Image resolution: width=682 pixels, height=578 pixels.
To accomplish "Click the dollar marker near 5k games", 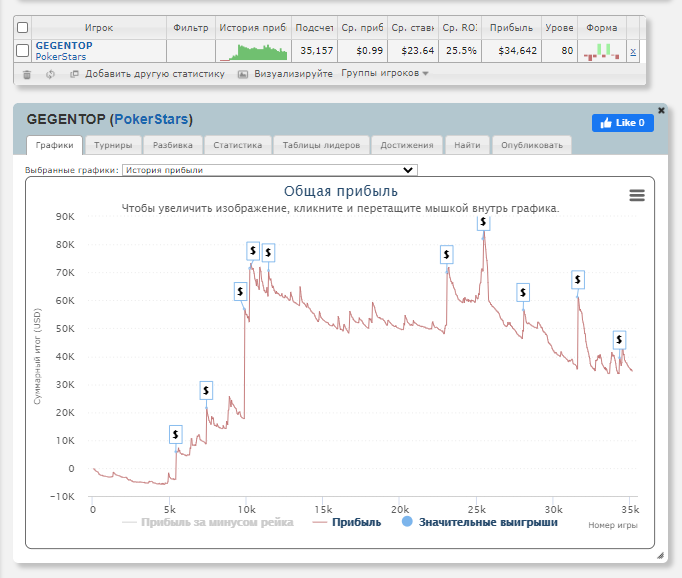I will [176, 434].
